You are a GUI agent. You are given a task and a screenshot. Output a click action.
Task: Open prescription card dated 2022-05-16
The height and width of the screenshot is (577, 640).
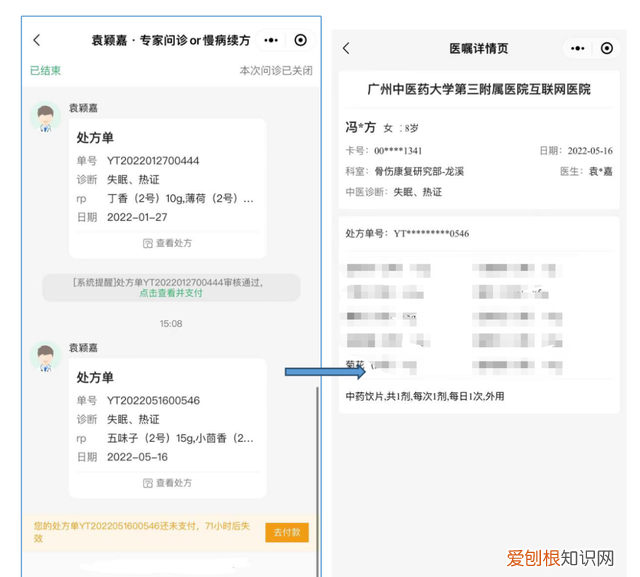click(168, 428)
